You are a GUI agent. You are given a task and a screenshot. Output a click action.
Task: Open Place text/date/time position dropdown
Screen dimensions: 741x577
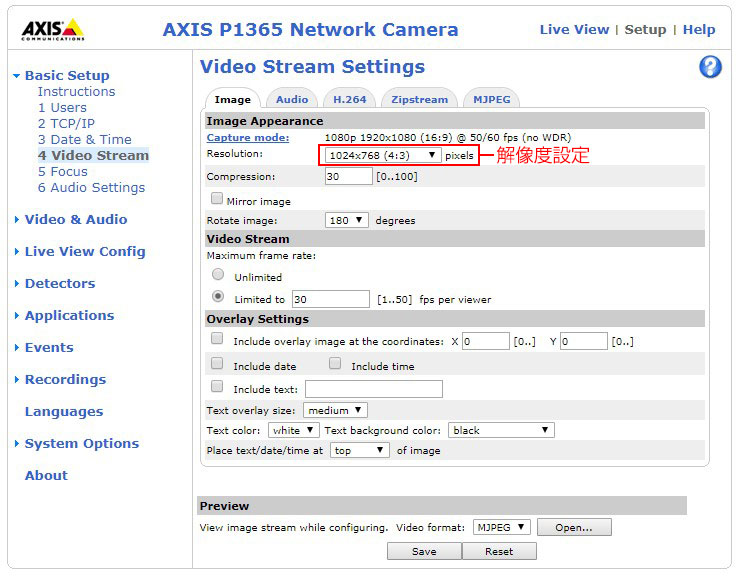[x=360, y=450]
